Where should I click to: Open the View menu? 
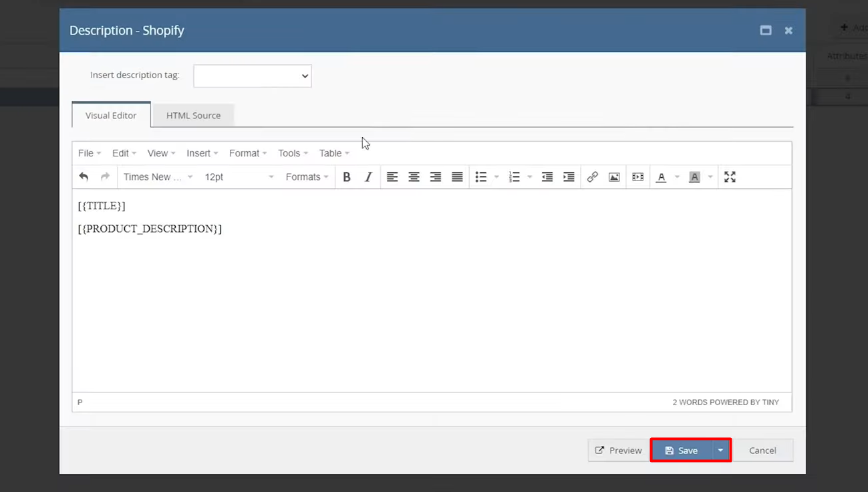(x=161, y=153)
